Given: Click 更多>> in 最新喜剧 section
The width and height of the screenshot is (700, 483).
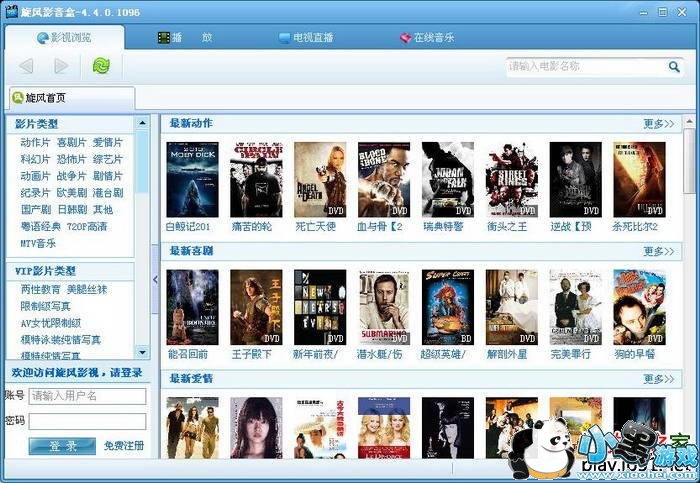Looking at the screenshot, I should [x=658, y=251].
